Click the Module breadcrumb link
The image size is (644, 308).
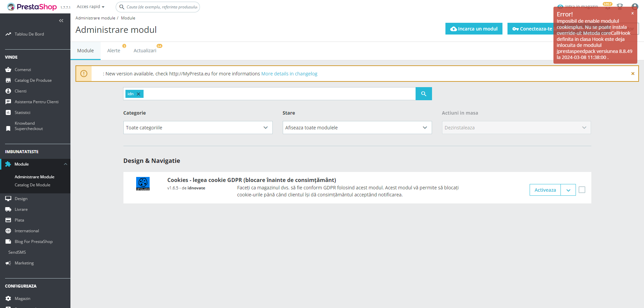[128, 18]
